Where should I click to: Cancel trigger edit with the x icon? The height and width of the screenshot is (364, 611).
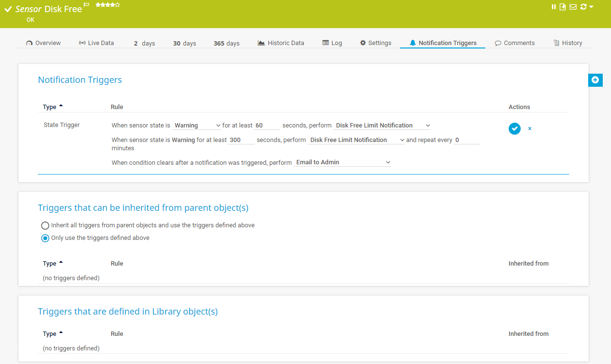pos(529,128)
